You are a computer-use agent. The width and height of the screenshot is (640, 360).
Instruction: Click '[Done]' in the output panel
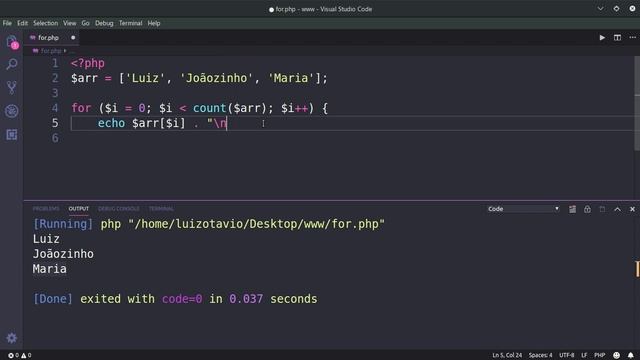(53, 299)
